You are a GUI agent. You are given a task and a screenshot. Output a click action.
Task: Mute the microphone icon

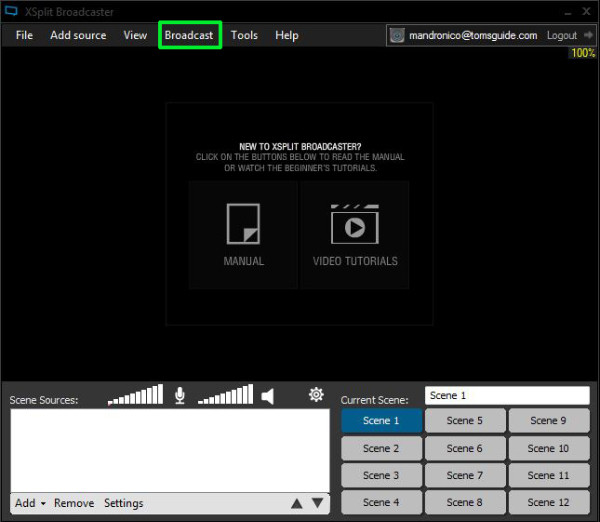(x=180, y=395)
